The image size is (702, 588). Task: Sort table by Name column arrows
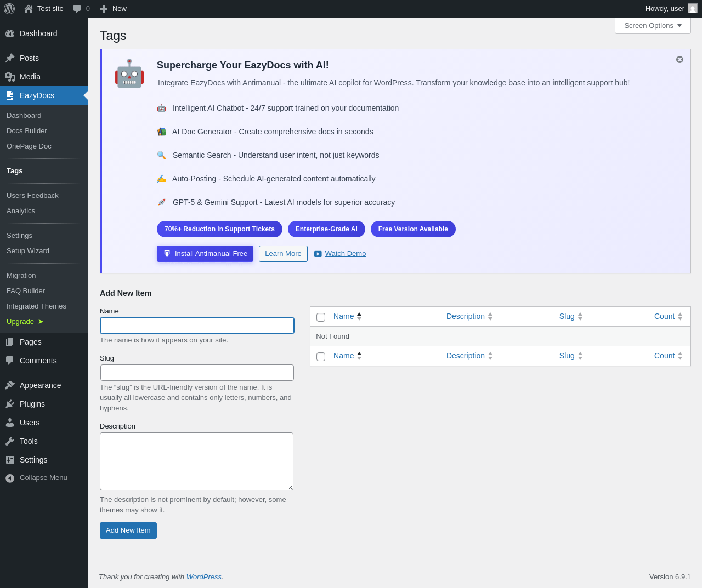click(x=359, y=317)
